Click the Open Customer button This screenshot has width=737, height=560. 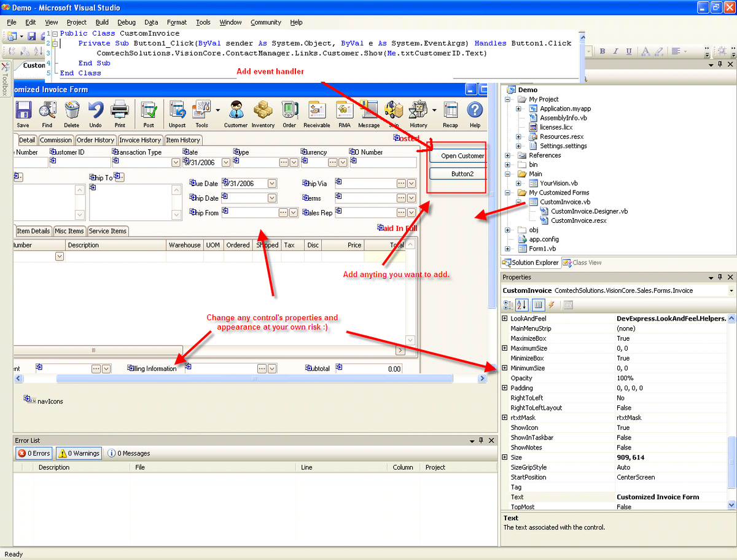[458, 156]
